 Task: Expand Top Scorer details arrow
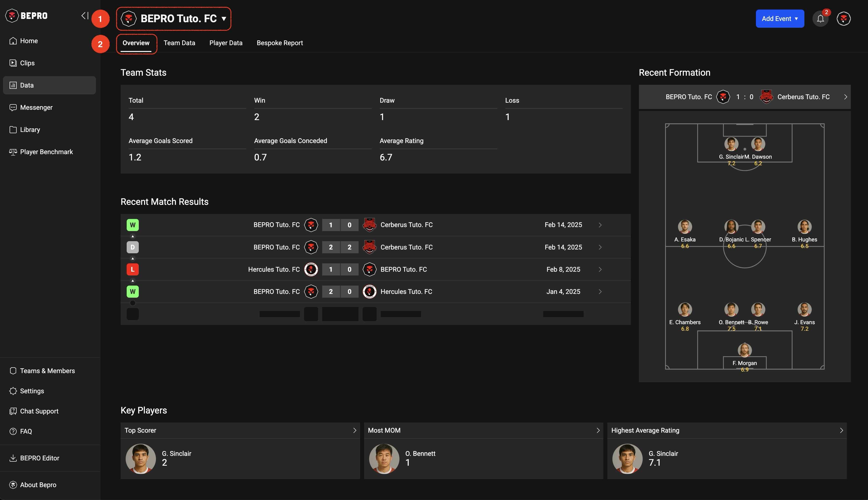pyautogui.click(x=355, y=430)
